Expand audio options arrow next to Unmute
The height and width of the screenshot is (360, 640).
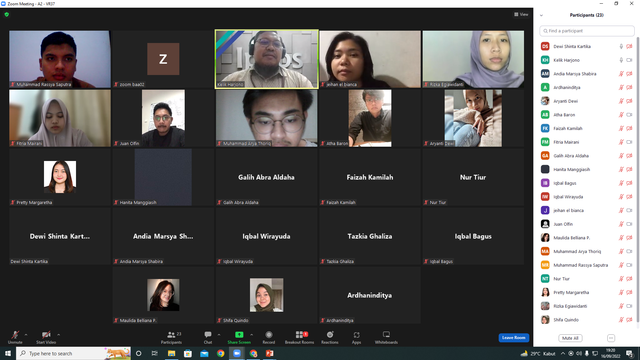(x=26, y=335)
